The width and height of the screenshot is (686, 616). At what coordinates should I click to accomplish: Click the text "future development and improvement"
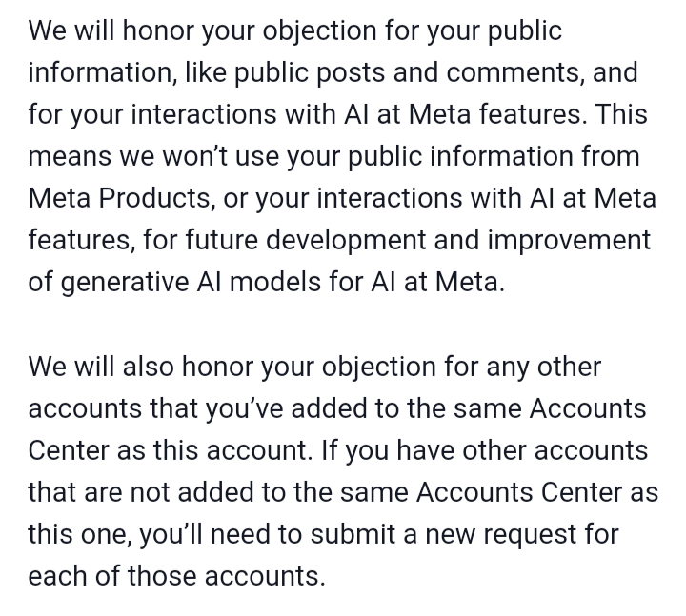(418, 241)
